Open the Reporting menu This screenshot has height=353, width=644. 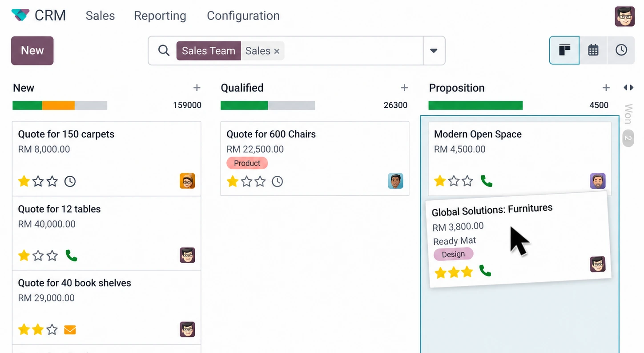coord(160,16)
